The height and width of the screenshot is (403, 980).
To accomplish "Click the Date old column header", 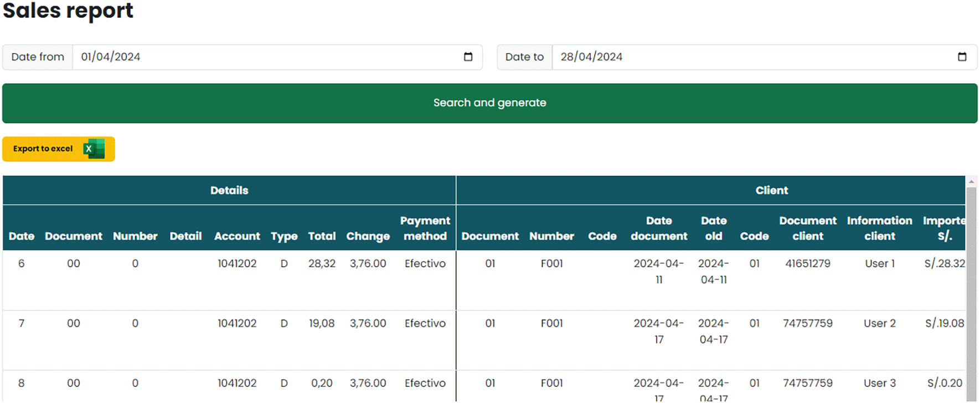I will point(714,228).
